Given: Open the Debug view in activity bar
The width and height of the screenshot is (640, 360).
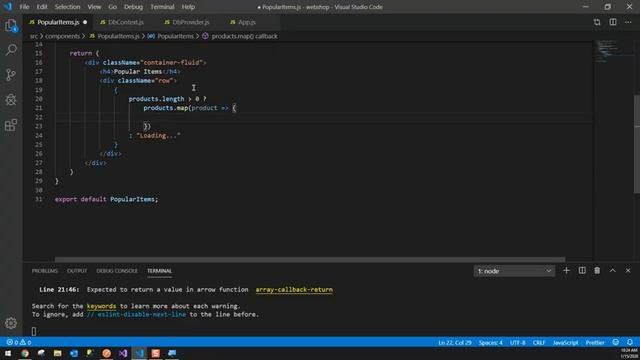Looking at the screenshot, I should [x=11, y=100].
